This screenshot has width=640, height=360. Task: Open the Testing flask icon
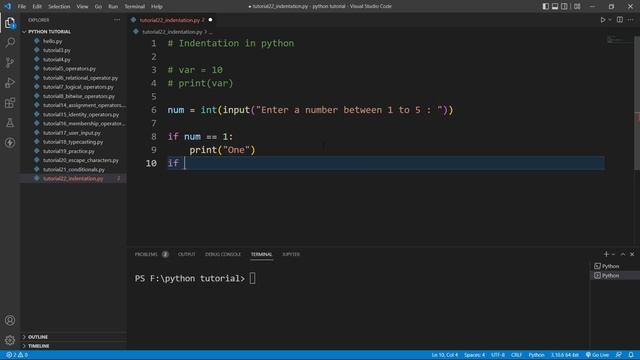[10, 122]
